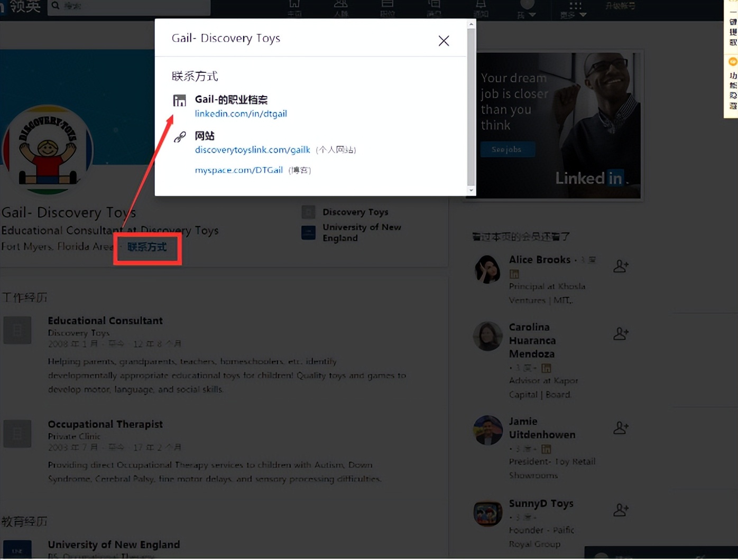Open the myspace.com/DTGail blog link

(x=239, y=170)
